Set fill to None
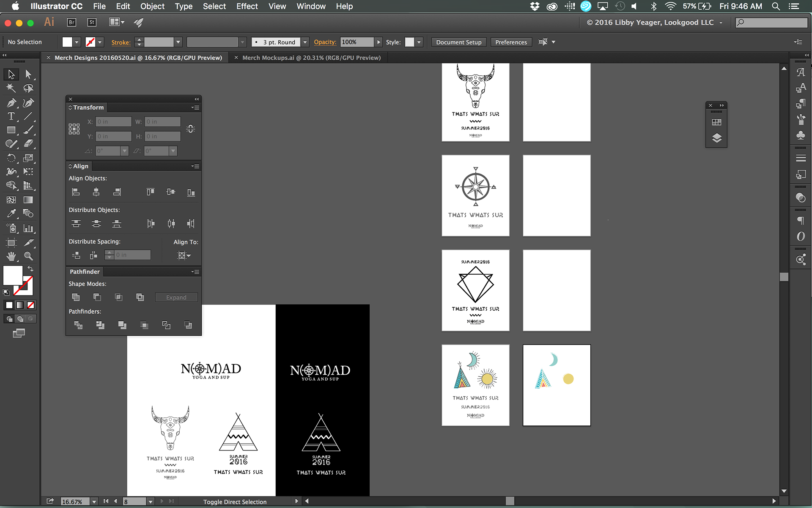Viewport: 812px width, 508px height. click(x=30, y=305)
